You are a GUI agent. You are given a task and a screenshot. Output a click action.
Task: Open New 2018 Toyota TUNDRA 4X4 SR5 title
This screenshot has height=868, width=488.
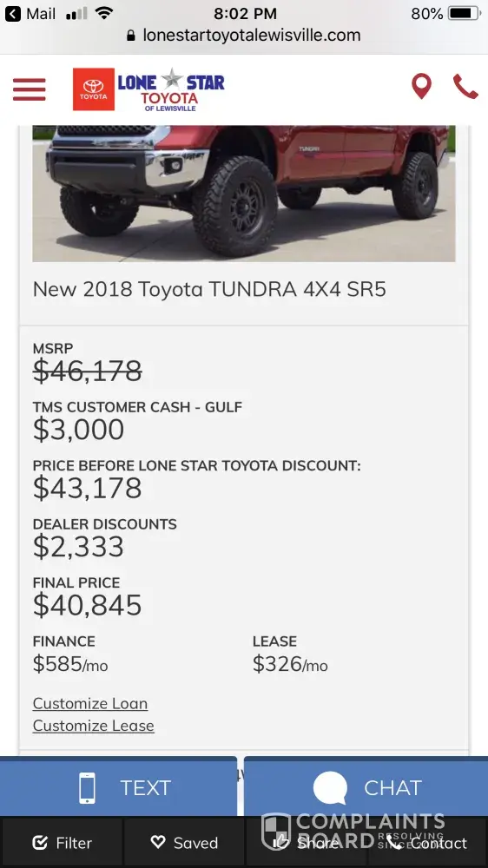(209, 290)
